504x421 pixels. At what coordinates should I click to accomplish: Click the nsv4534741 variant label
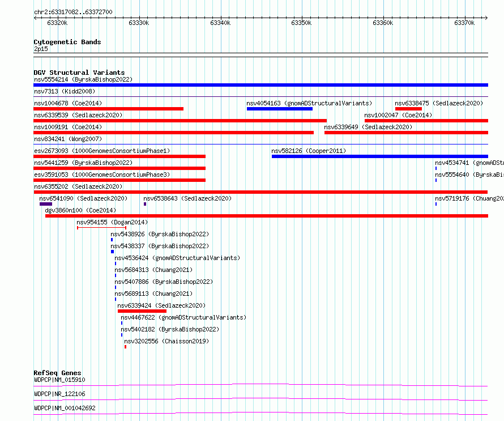(x=469, y=163)
